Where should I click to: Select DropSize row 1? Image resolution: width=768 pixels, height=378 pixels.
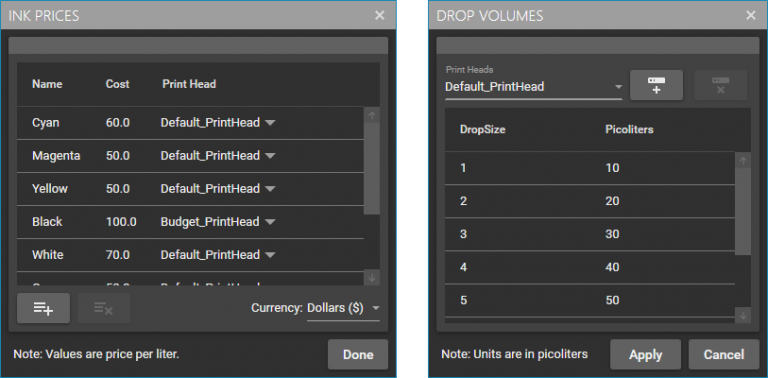pos(590,168)
